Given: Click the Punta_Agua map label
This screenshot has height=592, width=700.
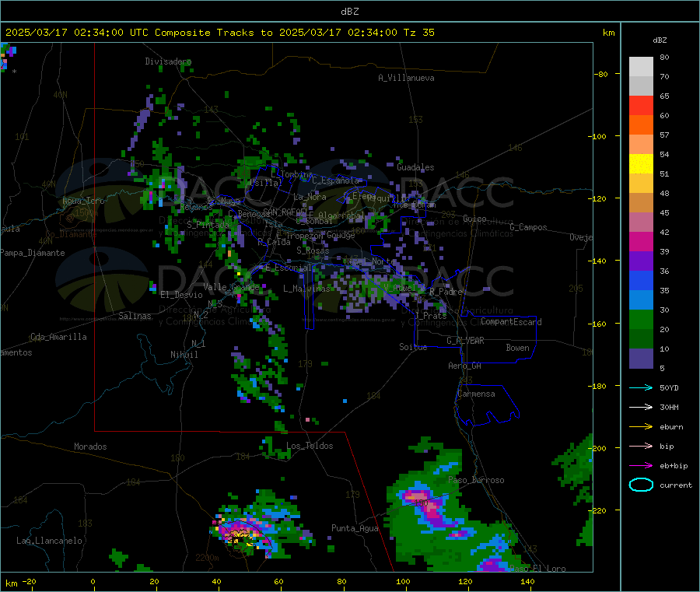Looking at the screenshot, I should click(x=355, y=529).
